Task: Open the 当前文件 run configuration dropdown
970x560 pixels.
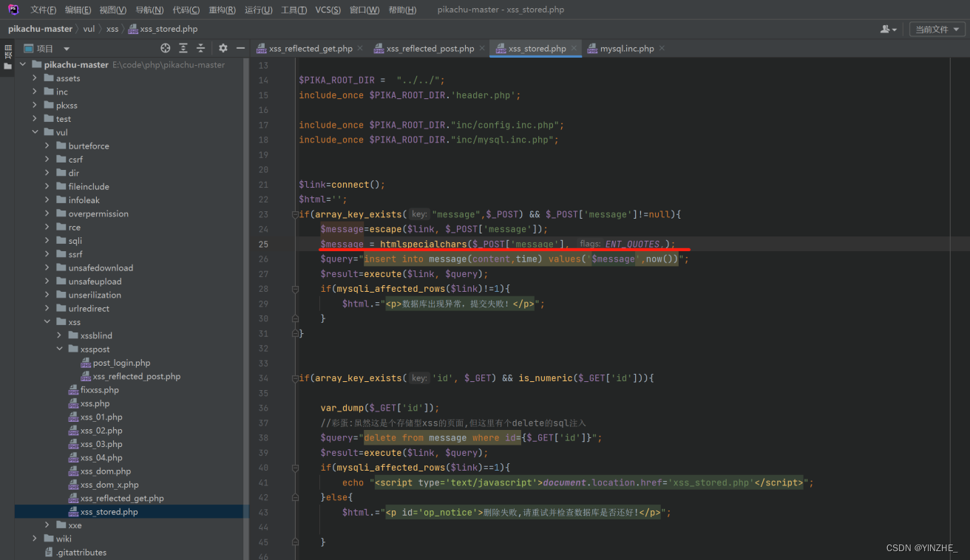Action: [937, 29]
